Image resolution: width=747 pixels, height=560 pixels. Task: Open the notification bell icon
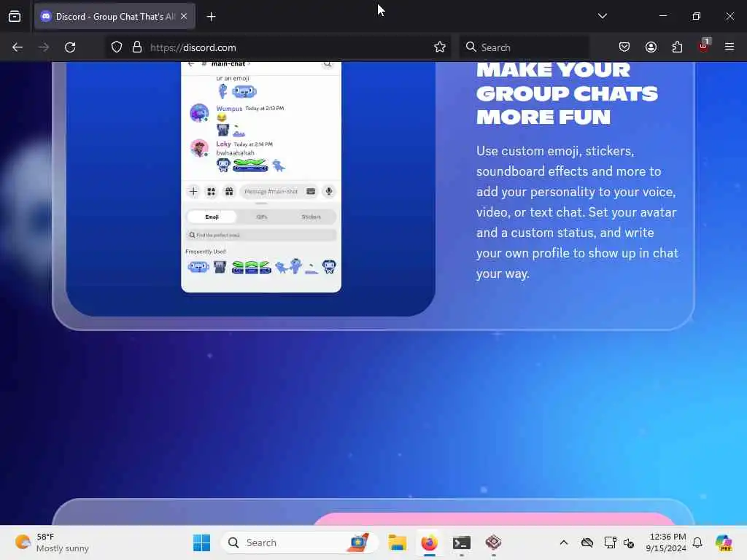[x=697, y=542]
